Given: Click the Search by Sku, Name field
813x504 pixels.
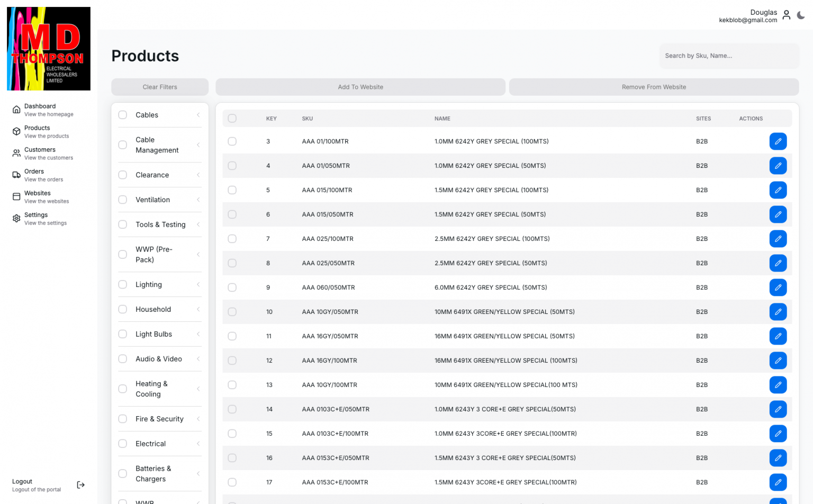Looking at the screenshot, I should tap(728, 56).
